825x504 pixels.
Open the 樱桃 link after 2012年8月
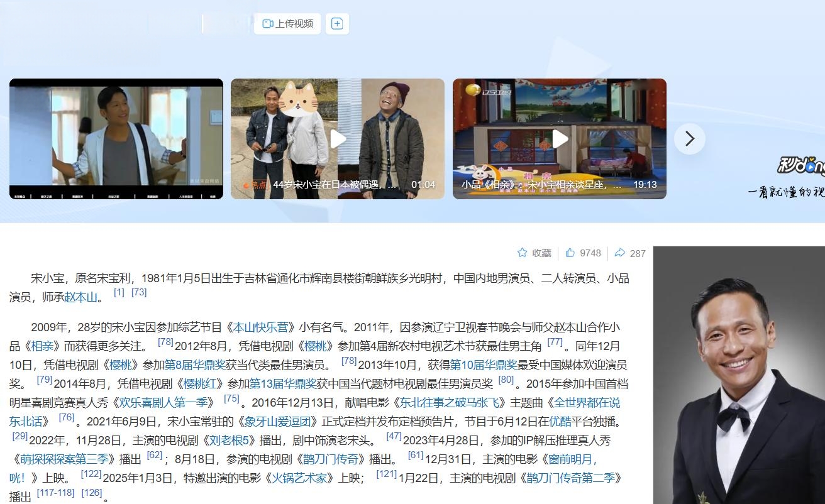tap(315, 346)
